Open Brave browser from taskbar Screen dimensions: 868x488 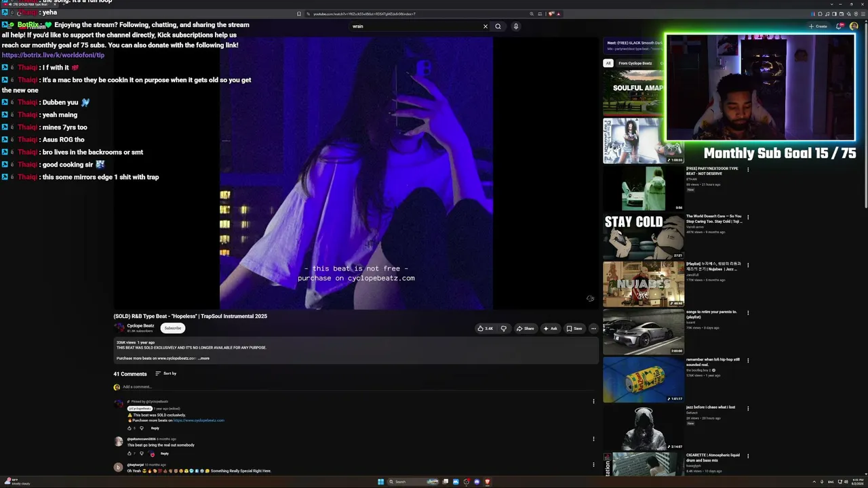487,482
